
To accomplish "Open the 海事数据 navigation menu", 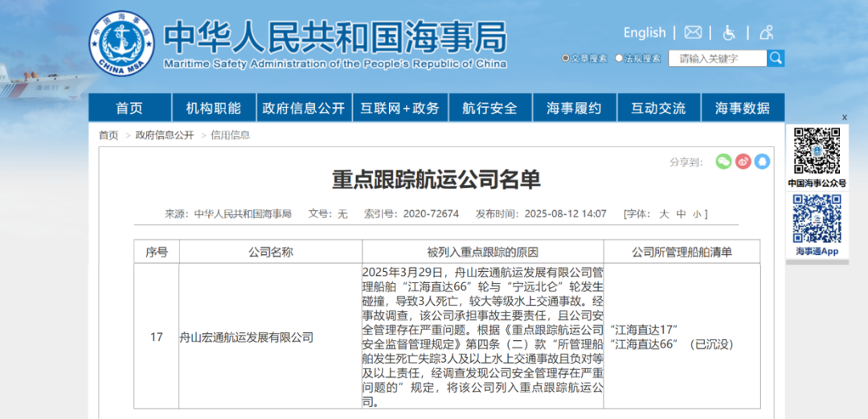I will 742,108.
